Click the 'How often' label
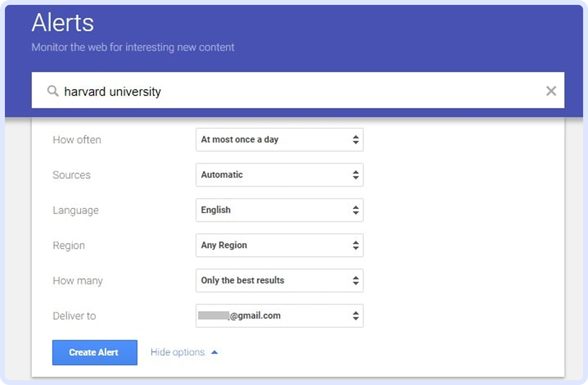Screen dimensions: 588x385 point(76,140)
